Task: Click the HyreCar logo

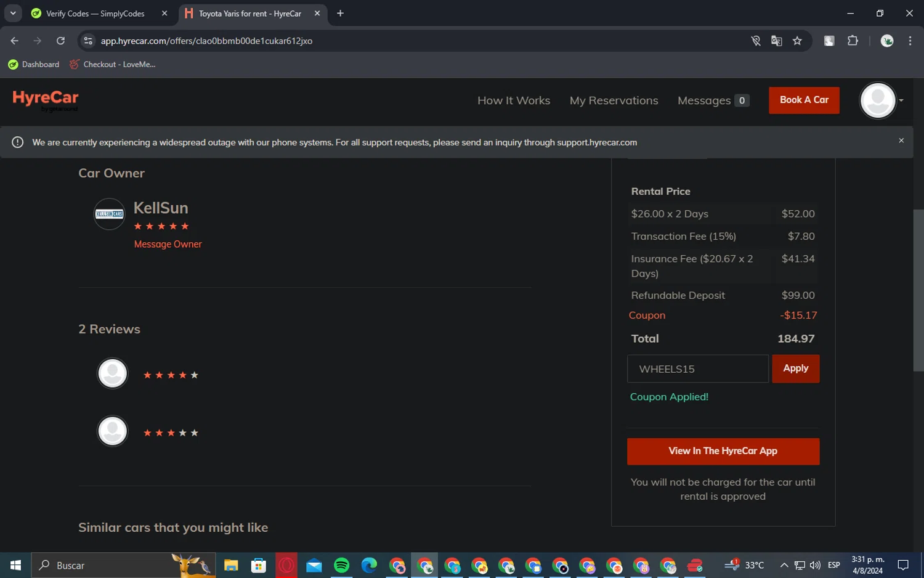Action: (46, 100)
